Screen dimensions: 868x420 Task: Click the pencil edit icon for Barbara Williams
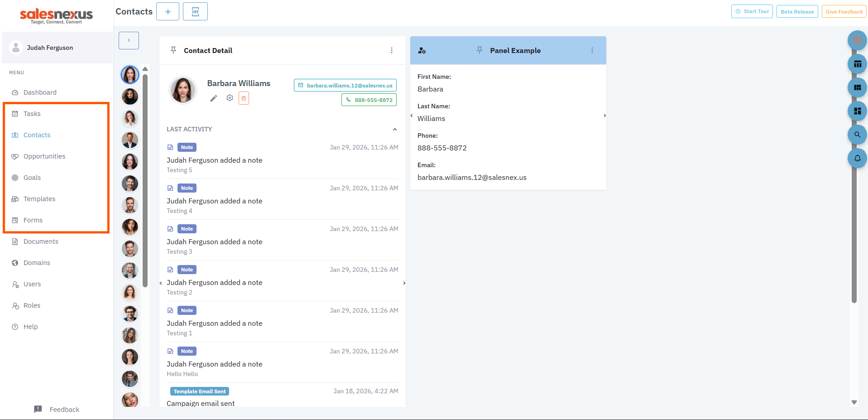click(214, 98)
